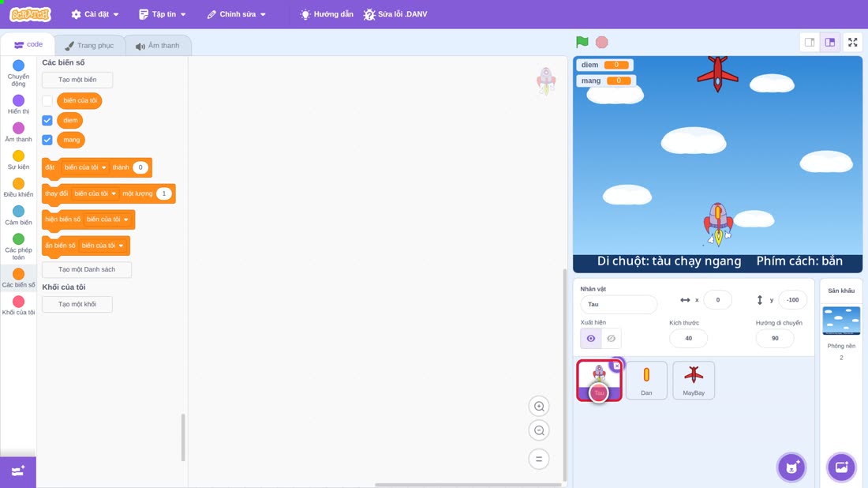Choose a new backdrop button
Viewport: 868px width, 488px height.
coord(841,467)
